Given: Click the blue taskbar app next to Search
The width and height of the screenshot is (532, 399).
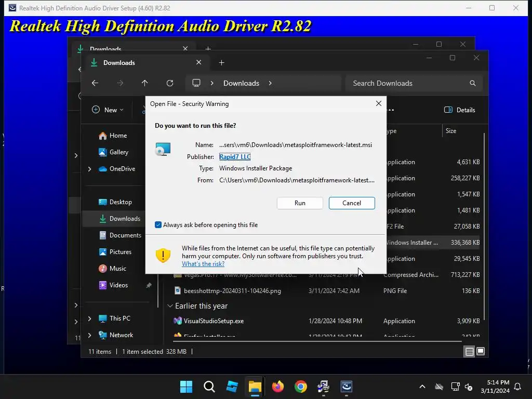Looking at the screenshot, I should pos(232,387).
